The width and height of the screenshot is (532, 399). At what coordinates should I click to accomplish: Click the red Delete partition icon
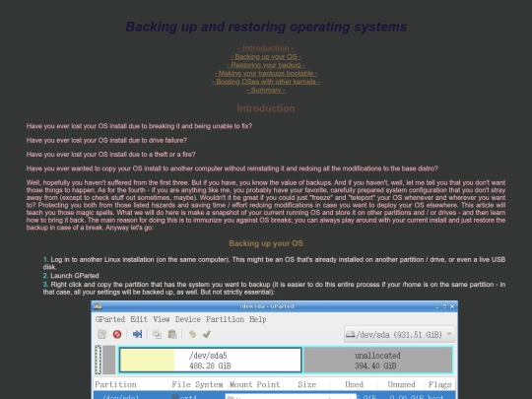(x=117, y=334)
